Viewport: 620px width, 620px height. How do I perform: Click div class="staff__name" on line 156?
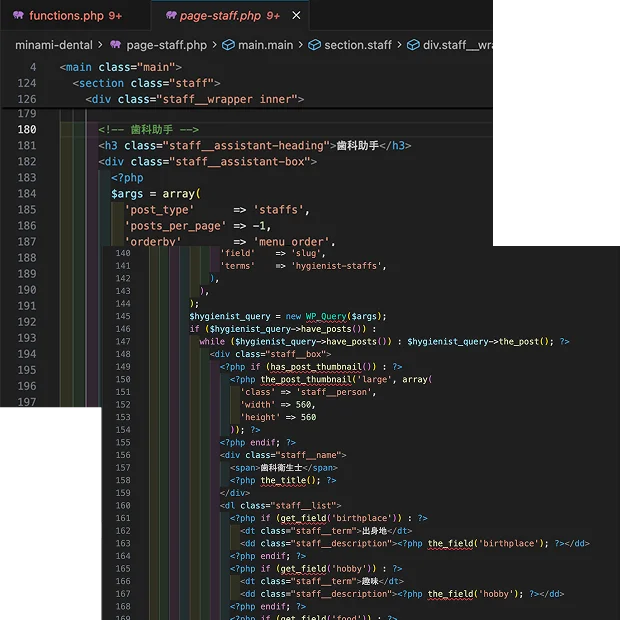[x=283, y=455]
